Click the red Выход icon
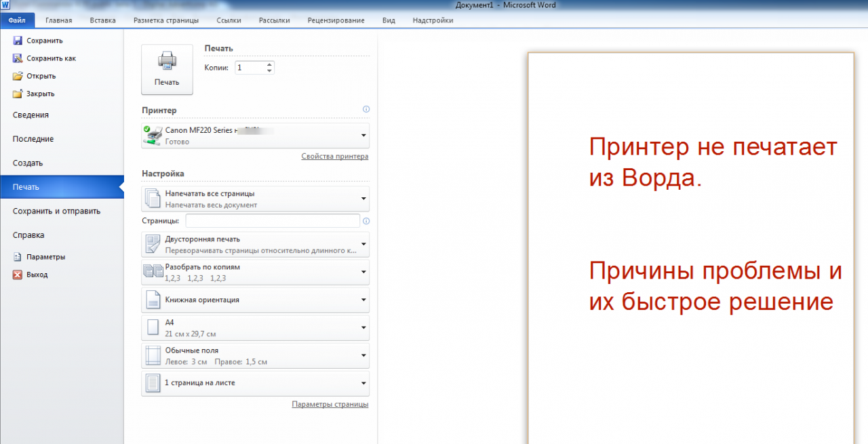This screenshot has height=444, width=868. tap(16, 275)
